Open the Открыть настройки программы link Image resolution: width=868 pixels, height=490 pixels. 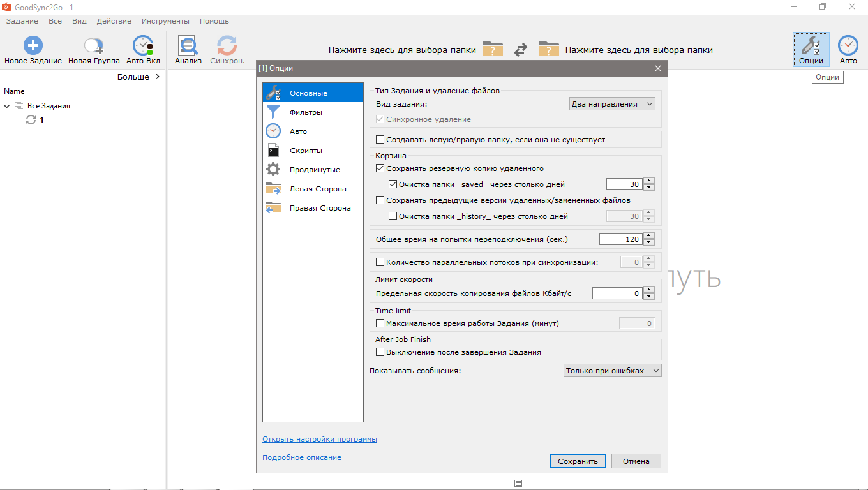tap(319, 439)
